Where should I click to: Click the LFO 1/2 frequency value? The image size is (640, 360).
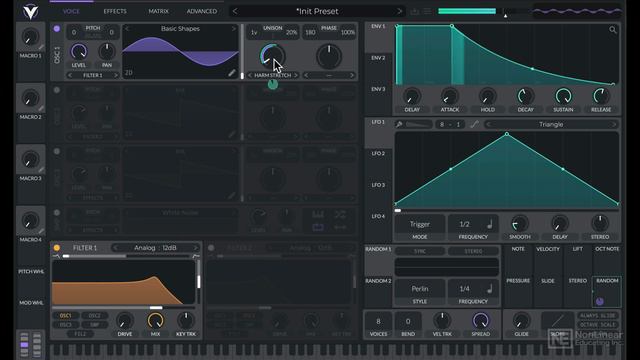(x=464, y=224)
